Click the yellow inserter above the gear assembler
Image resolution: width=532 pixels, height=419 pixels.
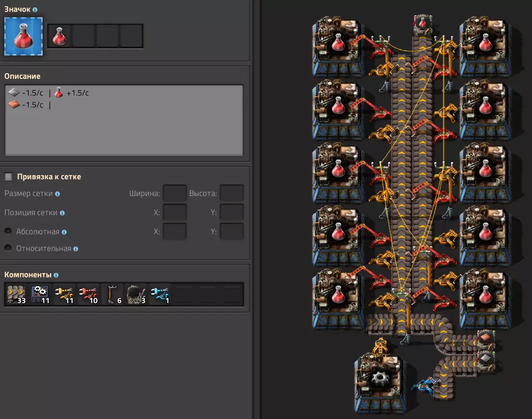click(x=380, y=347)
